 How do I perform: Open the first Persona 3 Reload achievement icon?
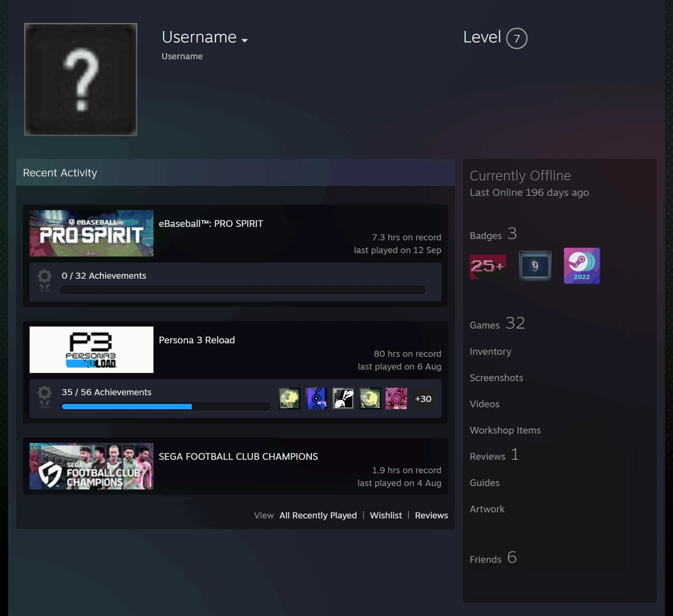tap(289, 398)
